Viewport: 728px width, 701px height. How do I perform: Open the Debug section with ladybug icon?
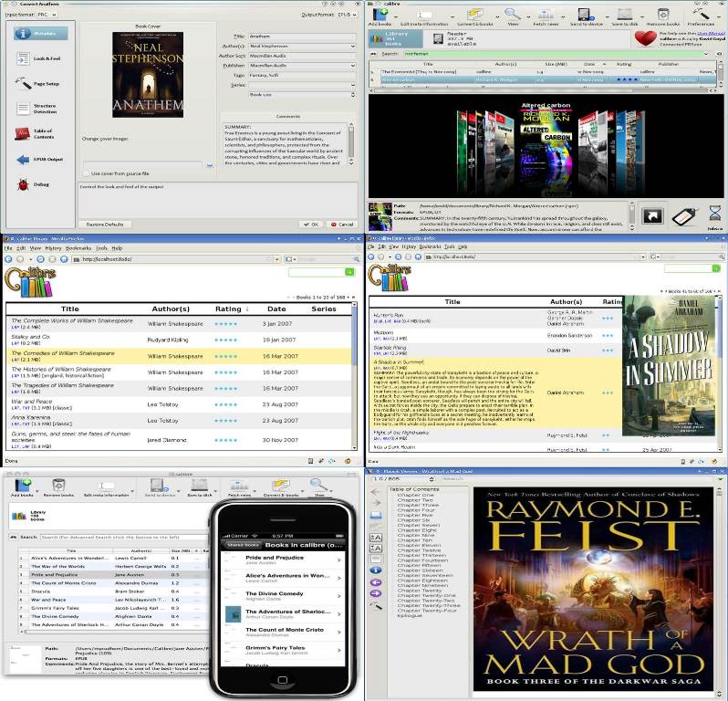point(33,184)
